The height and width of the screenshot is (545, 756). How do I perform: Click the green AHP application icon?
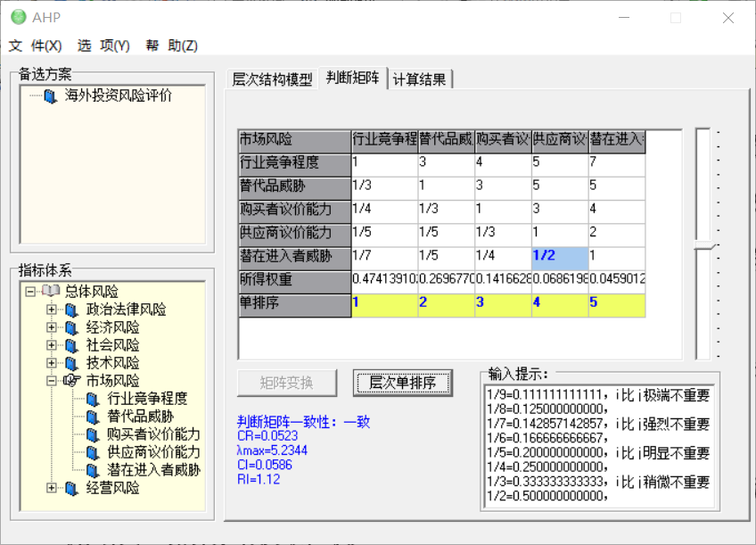(x=18, y=18)
